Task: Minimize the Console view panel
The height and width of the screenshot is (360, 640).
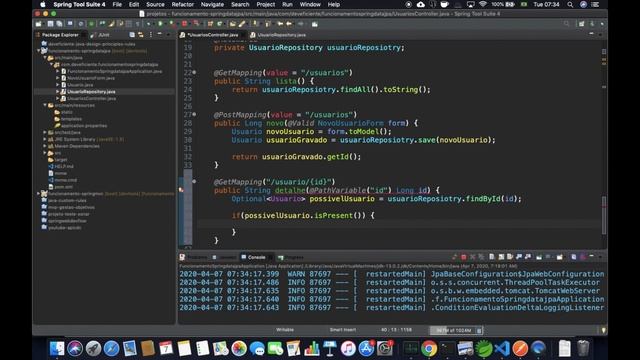Action: pyautogui.click(x=592, y=256)
